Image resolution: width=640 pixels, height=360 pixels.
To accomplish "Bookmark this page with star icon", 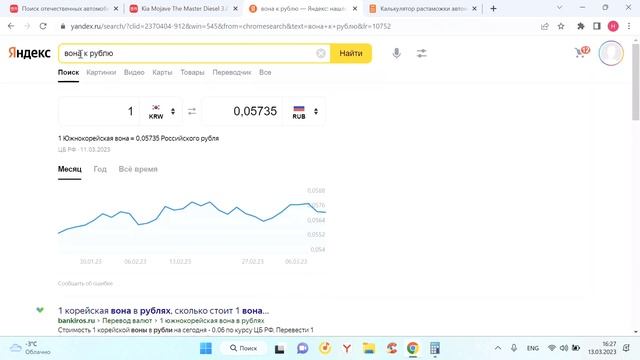I will pyautogui.click(x=561, y=26).
